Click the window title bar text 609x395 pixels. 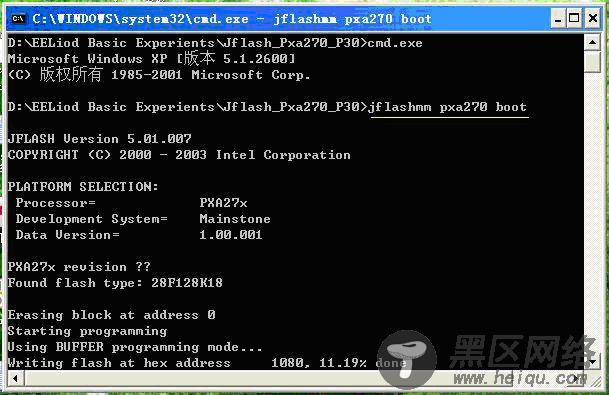point(231,19)
